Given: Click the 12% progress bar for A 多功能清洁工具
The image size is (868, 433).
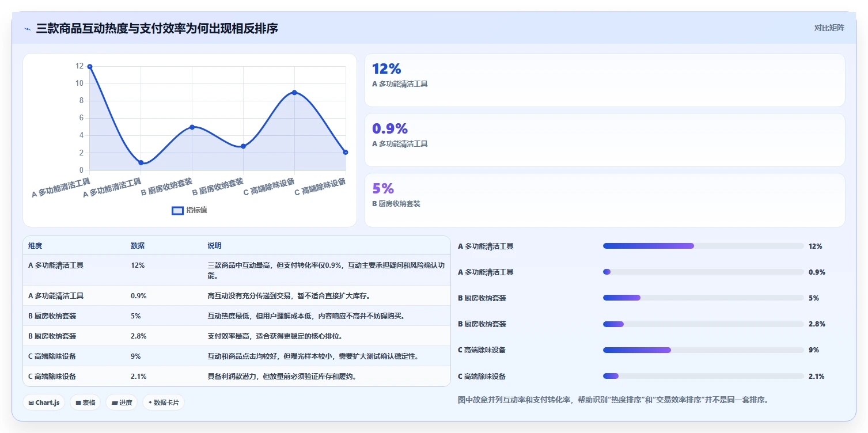Looking at the screenshot, I should click(x=703, y=246).
